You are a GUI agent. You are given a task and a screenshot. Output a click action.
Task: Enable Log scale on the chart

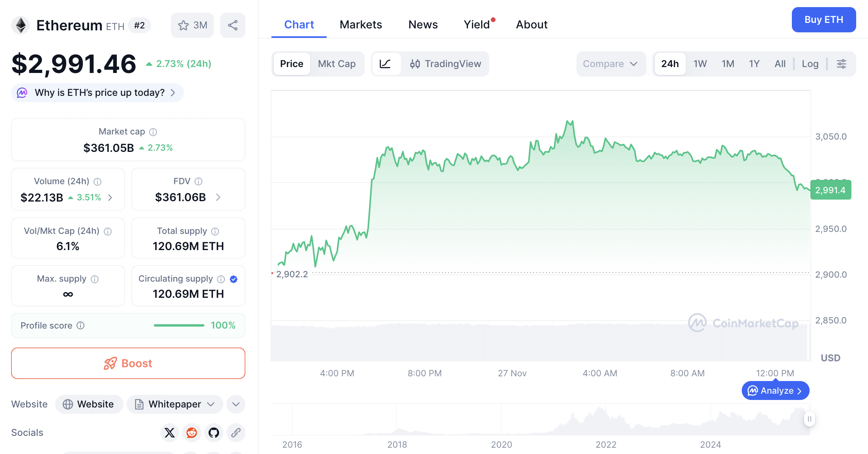(810, 64)
